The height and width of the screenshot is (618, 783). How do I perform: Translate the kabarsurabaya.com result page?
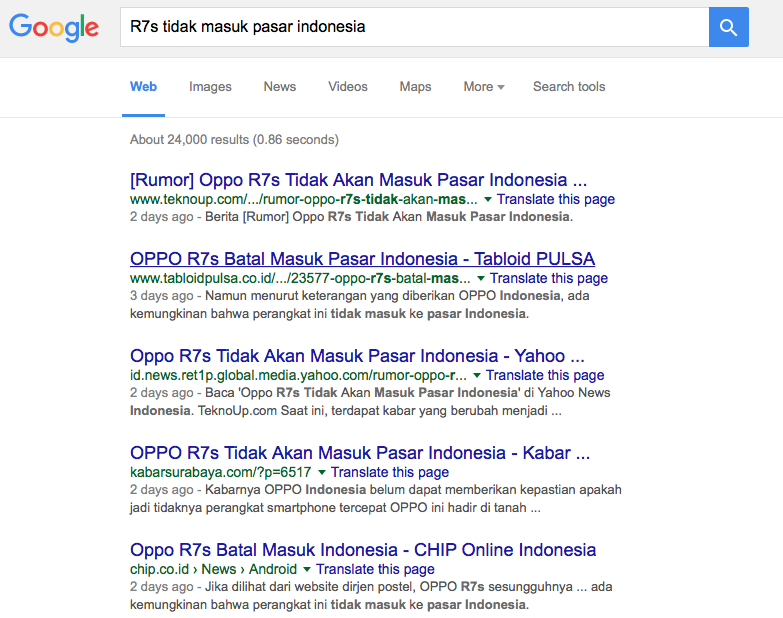tap(390, 472)
